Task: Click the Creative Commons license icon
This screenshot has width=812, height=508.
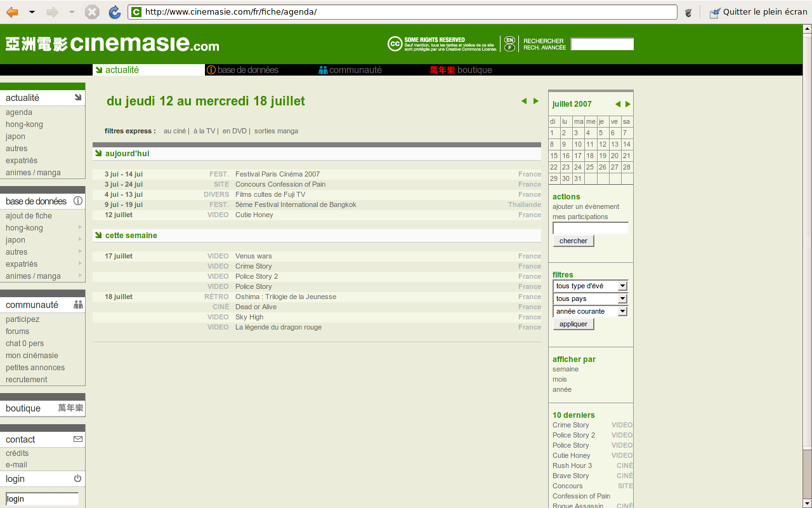Action: [x=395, y=44]
